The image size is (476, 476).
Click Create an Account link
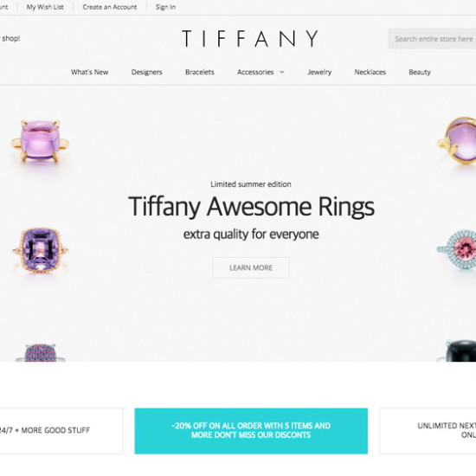(x=110, y=7)
